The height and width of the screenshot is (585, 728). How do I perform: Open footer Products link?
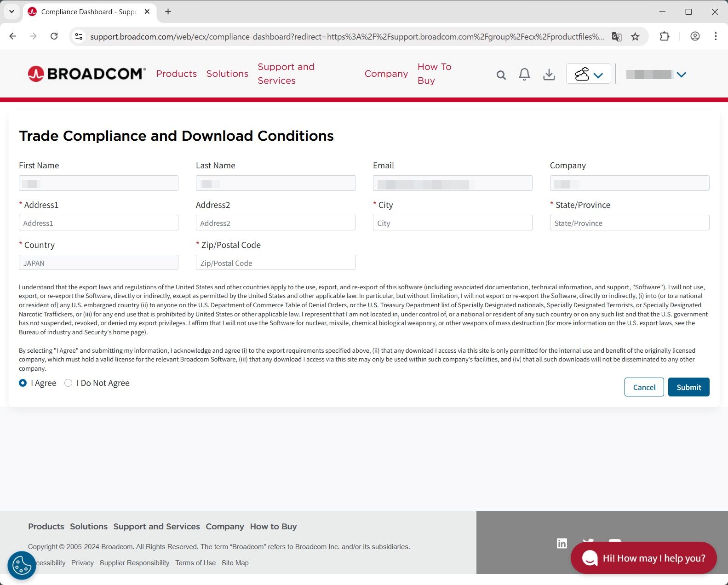[46, 527]
